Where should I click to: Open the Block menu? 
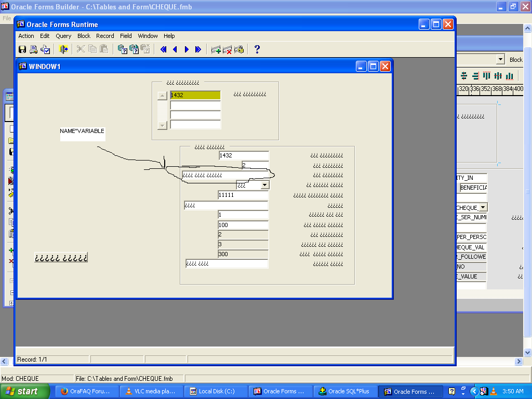(84, 36)
